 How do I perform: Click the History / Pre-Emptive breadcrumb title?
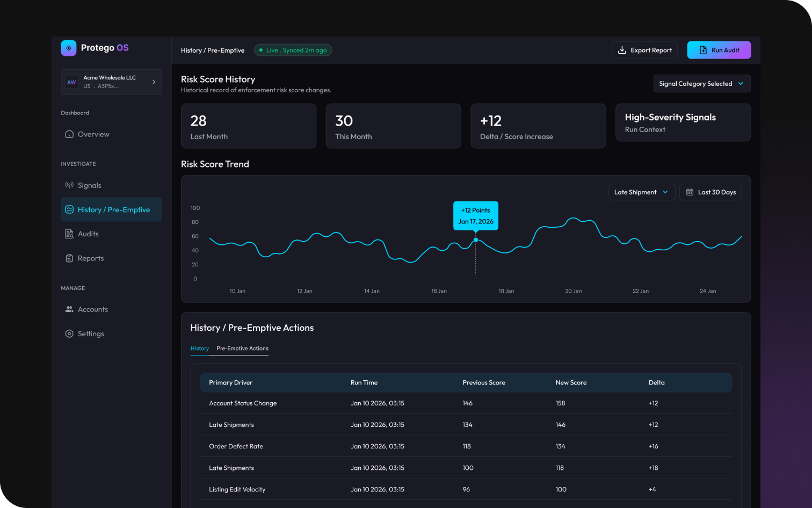point(213,50)
